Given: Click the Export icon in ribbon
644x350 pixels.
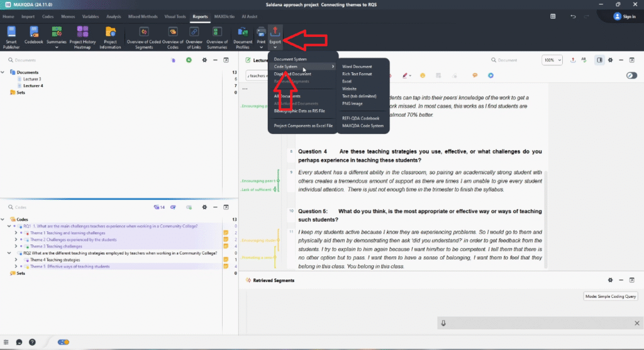Looking at the screenshot, I should pyautogui.click(x=275, y=31).
